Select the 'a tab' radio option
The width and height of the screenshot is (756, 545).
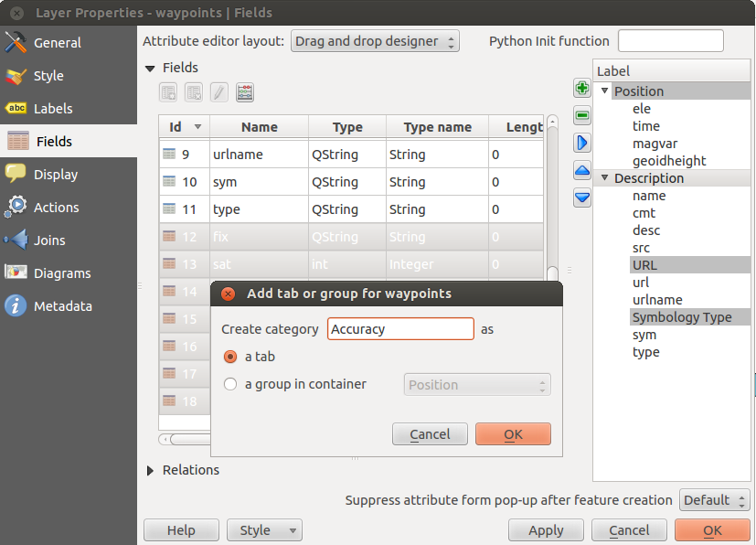[230, 357]
